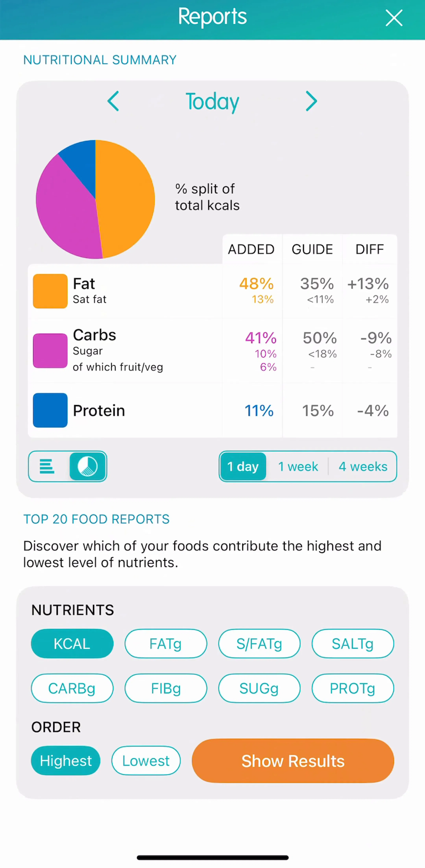Select KCAL nutrient option
Image resolution: width=425 pixels, height=868 pixels.
click(72, 644)
